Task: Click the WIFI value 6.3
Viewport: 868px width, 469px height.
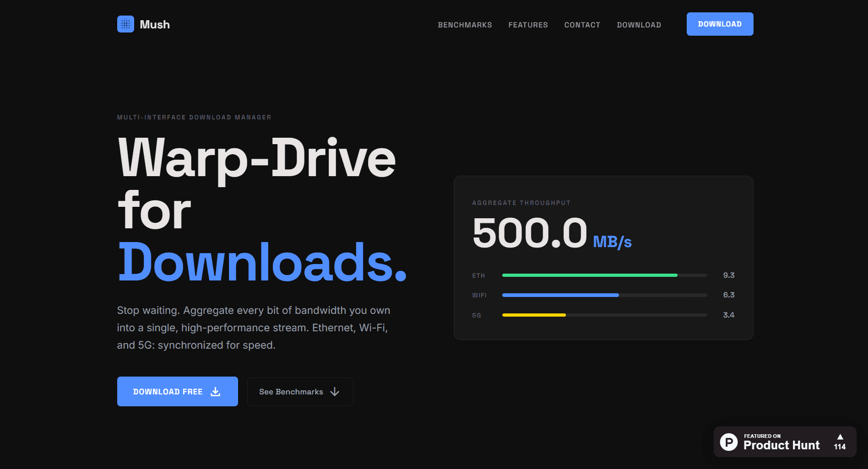Action: pos(728,295)
